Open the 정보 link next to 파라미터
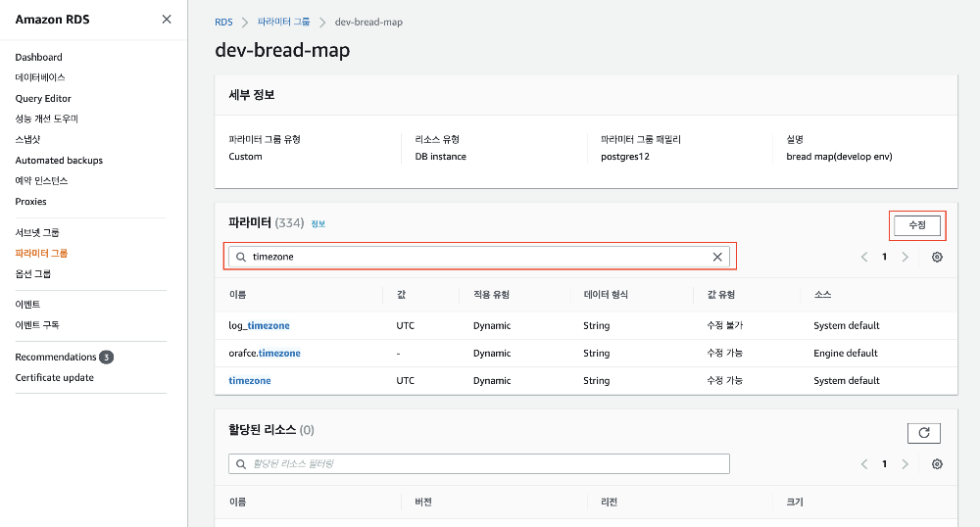The height and width of the screenshot is (527, 980). pos(318,223)
